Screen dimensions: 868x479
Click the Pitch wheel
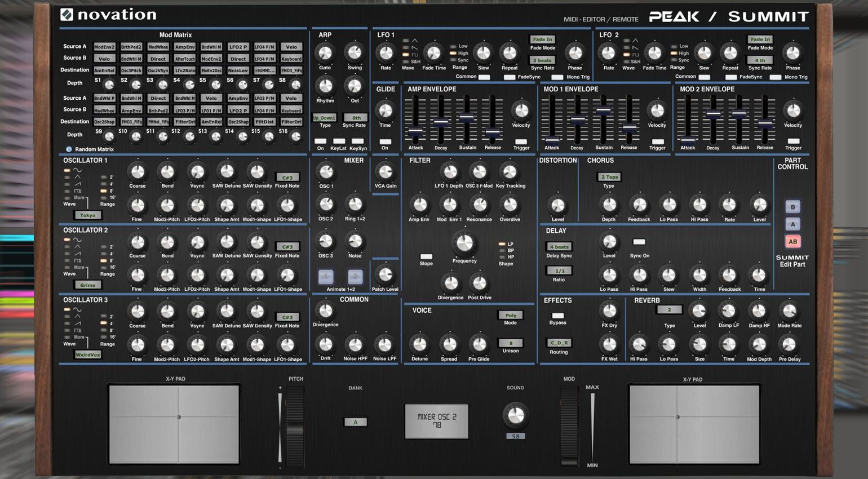click(295, 425)
